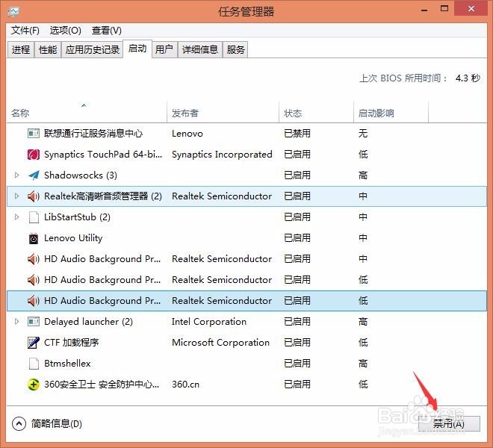The image size is (493, 448).
Task: Maximize the 任务管理器 window
Action: point(444,9)
